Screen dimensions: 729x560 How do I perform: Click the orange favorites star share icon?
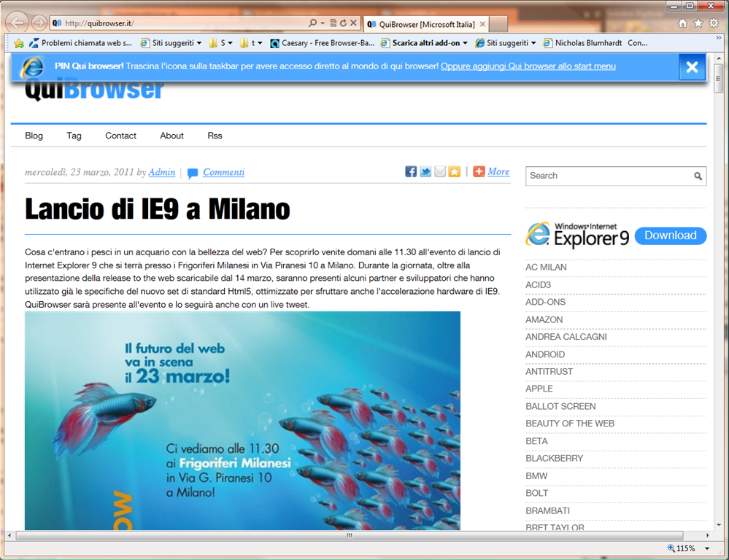(x=455, y=172)
